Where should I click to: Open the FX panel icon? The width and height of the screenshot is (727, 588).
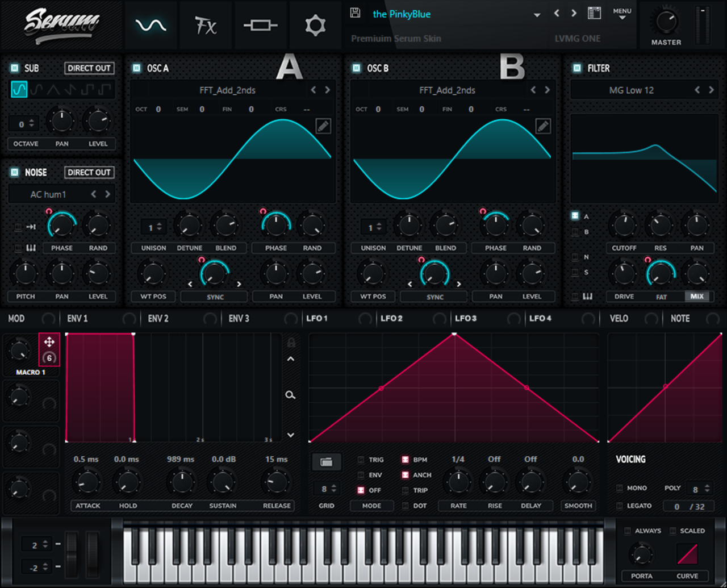tap(206, 25)
